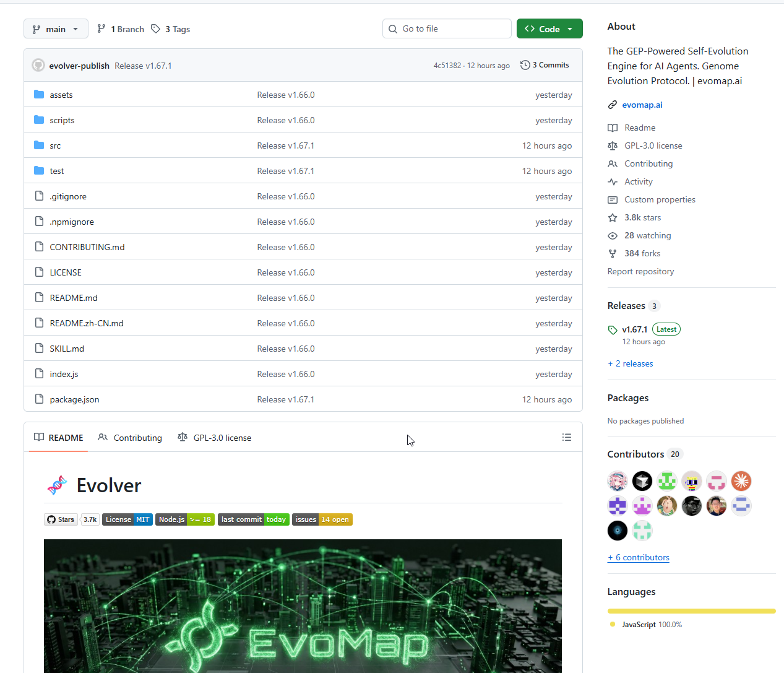
Task: Open the LICENSE file
Action: point(66,272)
